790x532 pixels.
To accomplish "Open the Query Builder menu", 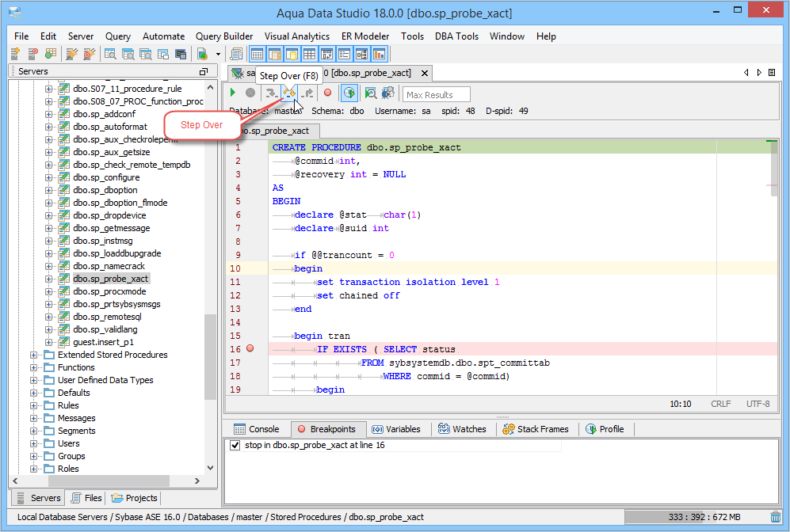I will click(x=224, y=36).
